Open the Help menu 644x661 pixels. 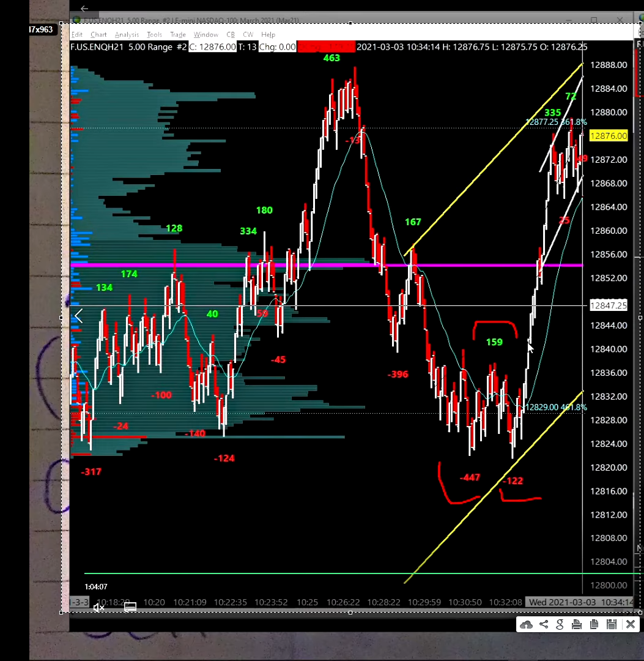[268, 34]
